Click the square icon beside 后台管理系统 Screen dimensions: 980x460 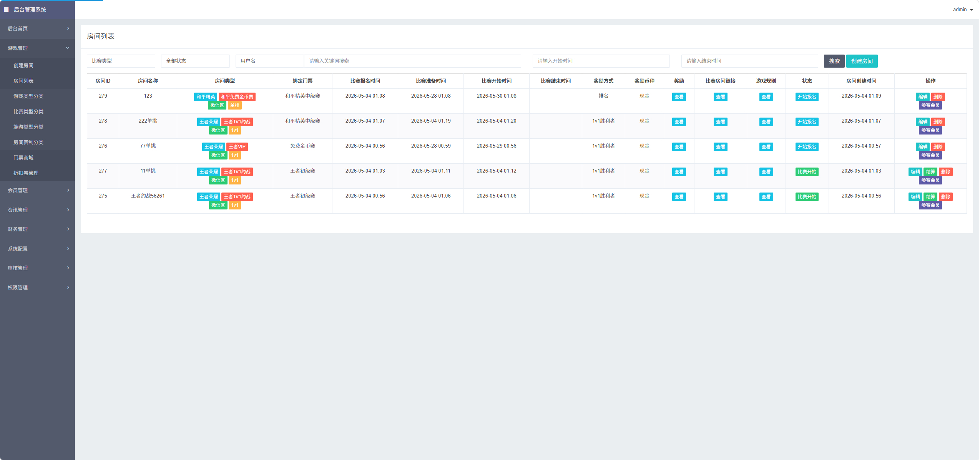click(6, 10)
